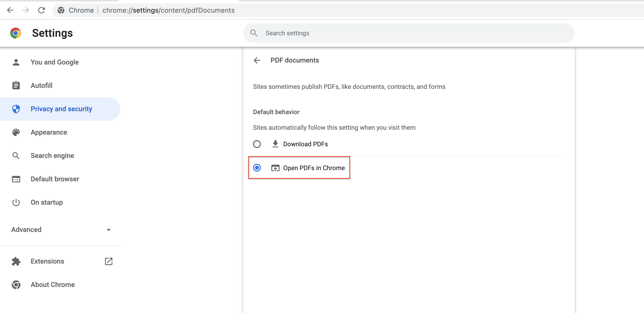Click the Extensions puzzle piece icon
This screenshot has width=644, height=313.
[x=16, y=261]
